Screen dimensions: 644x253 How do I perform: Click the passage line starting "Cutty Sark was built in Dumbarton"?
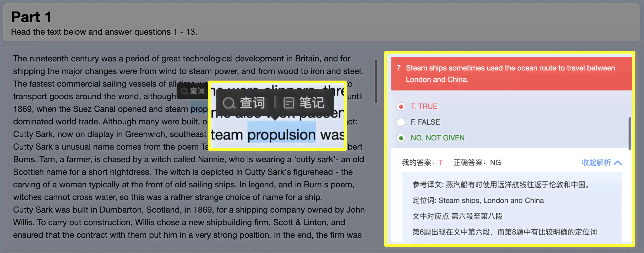[x=189, y=210]
